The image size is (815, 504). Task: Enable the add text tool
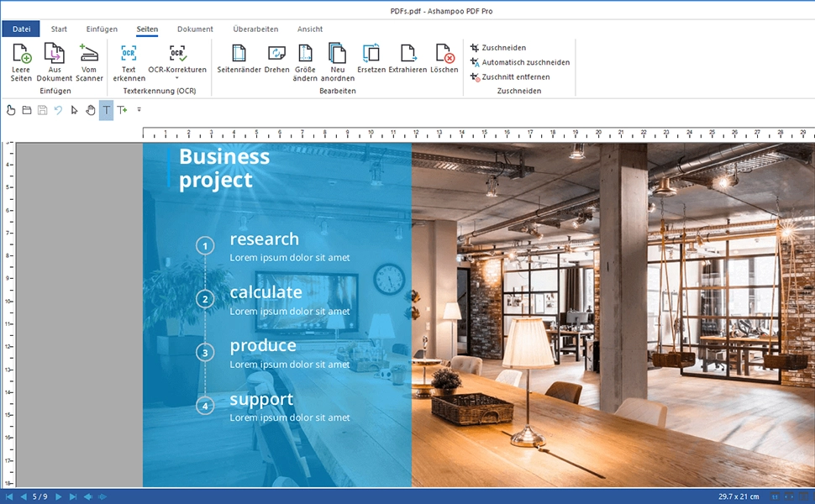click(x=123, y=110)
